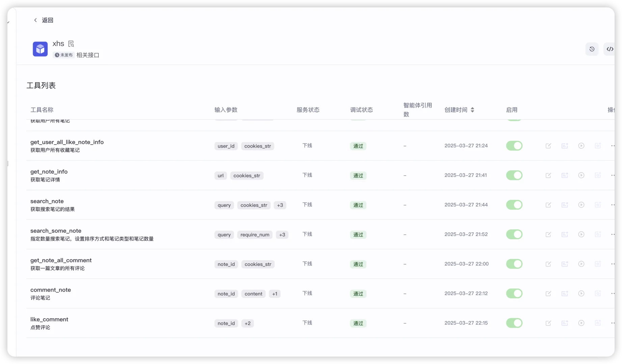Duplicate the comment_note tool
Screen dimensions: 622x364
pyautogui.click(x=565, y=294)
